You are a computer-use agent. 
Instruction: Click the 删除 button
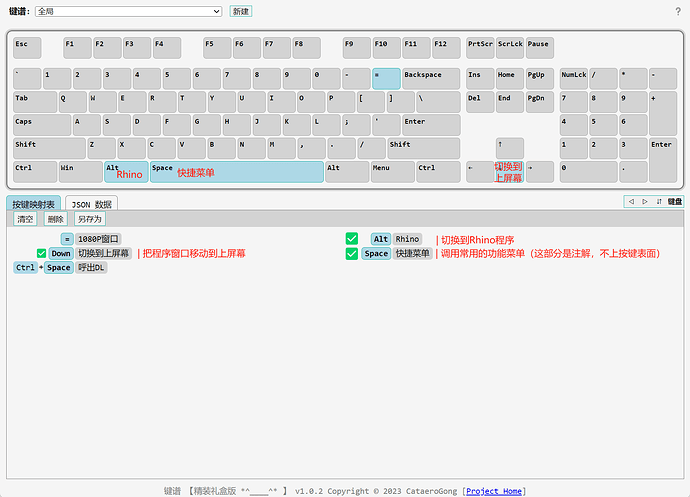pyautogui.click(x=56, y=219)
